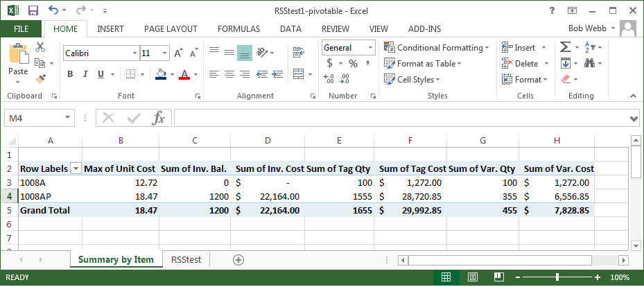This screenshot has width=644, height=287.
Task: Select the Format Painter brush
Action: point(40,78)
